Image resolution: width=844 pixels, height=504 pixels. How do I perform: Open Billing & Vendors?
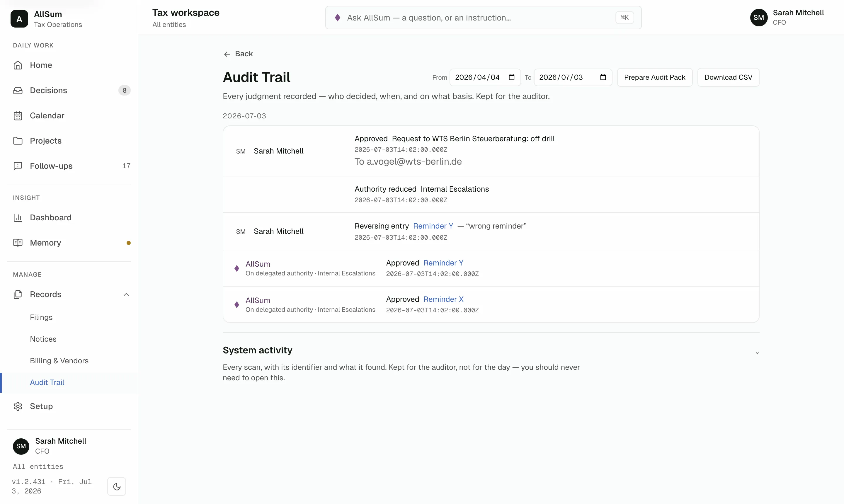[x=59, y=361]
